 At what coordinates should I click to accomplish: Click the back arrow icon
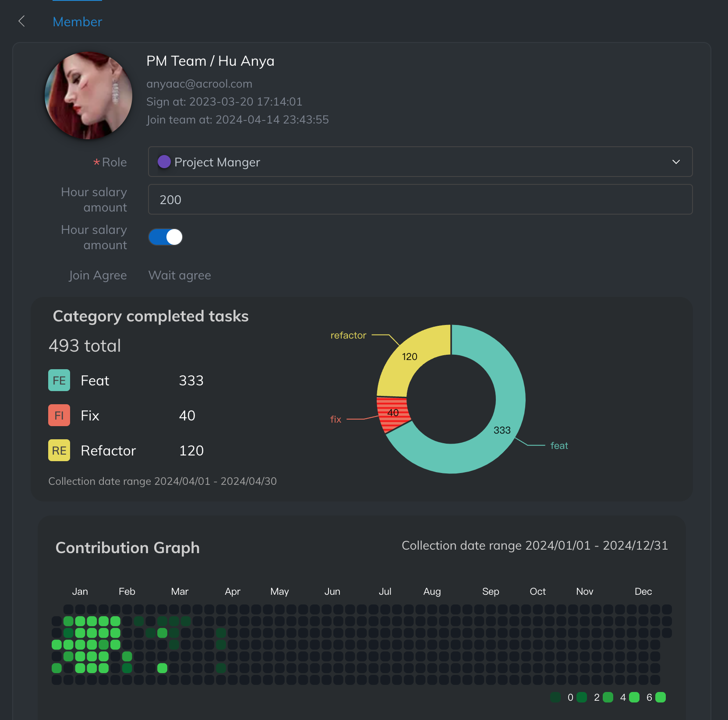point(21,21)
